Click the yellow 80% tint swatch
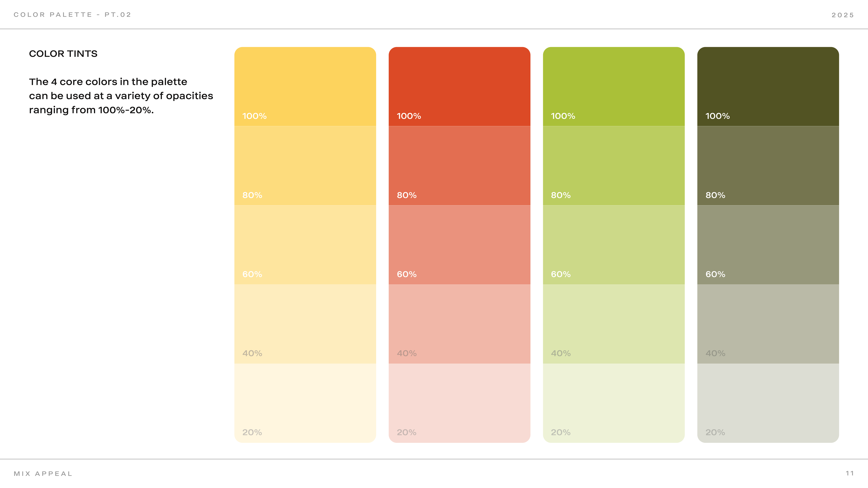The width and height of the screenshot is (868, 488). point(305,166)
